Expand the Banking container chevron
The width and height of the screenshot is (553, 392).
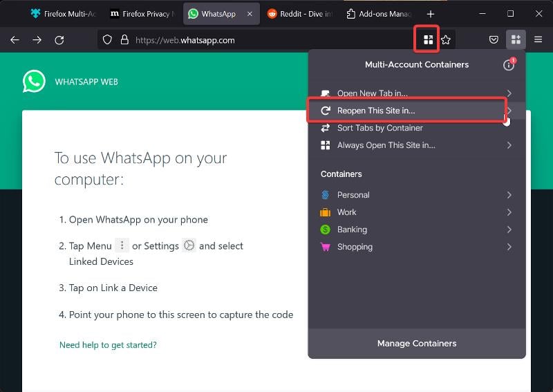pyautogui.click(x=509, y=230)
